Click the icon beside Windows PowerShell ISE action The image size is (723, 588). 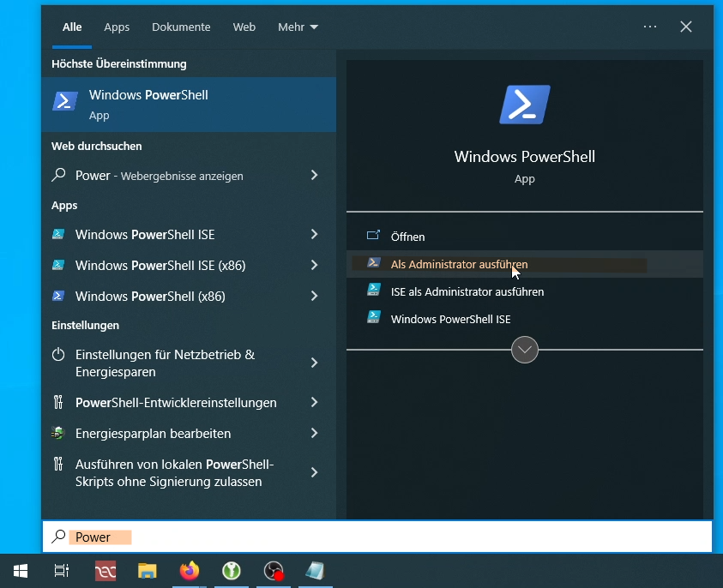pyautogui.click(x=373, y=317)
